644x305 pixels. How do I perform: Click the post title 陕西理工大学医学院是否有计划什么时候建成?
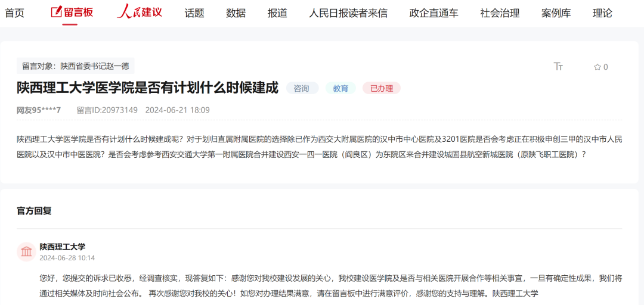click(x=147, y=88)
